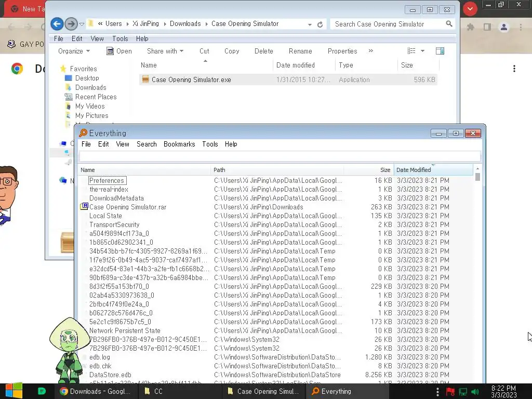Sort Everything results by Date Modified
Viewport: 532px width, 399px height.
pyautogui.click(x=434, y=170)
